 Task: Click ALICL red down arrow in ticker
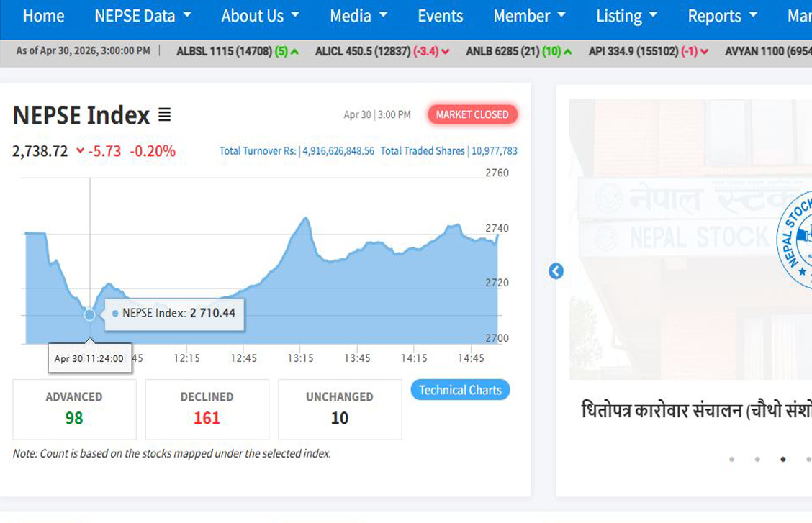(446, 52)
